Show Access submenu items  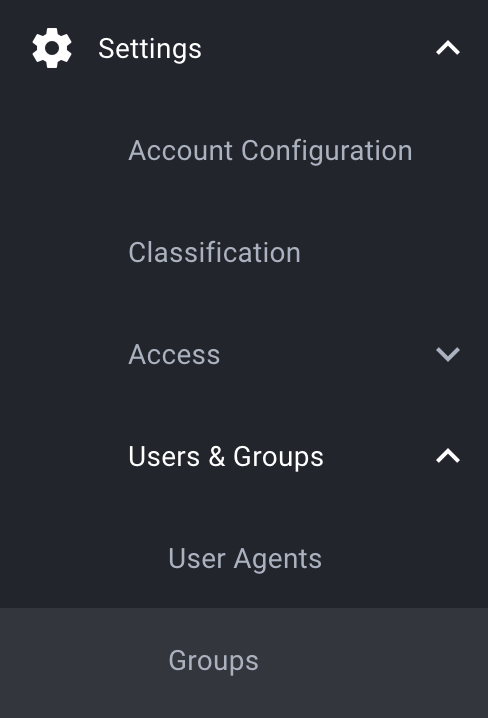point(448,354)
